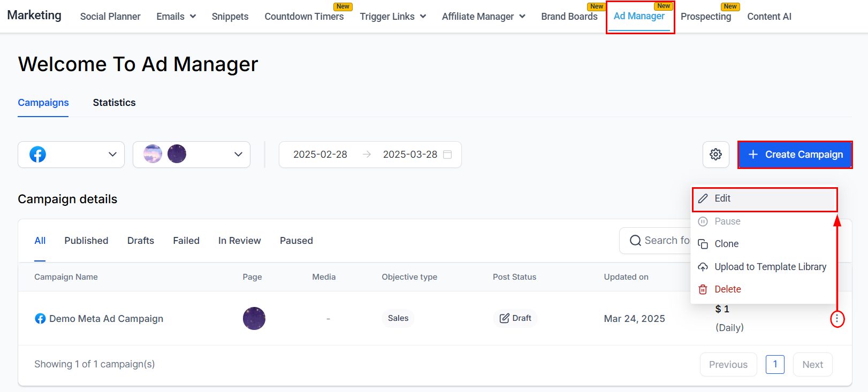
Task: Click the campaign page avatar thumbnail
Action: pos(254,318)
